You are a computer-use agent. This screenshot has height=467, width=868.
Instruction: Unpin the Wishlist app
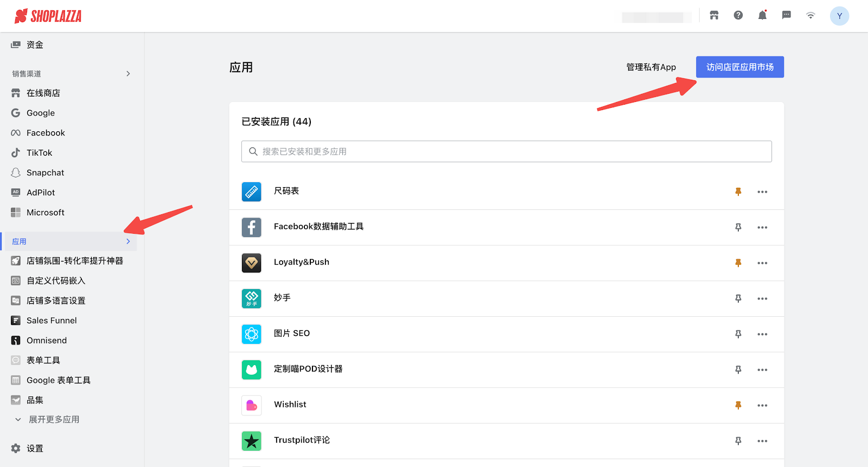tap(738, 405)
